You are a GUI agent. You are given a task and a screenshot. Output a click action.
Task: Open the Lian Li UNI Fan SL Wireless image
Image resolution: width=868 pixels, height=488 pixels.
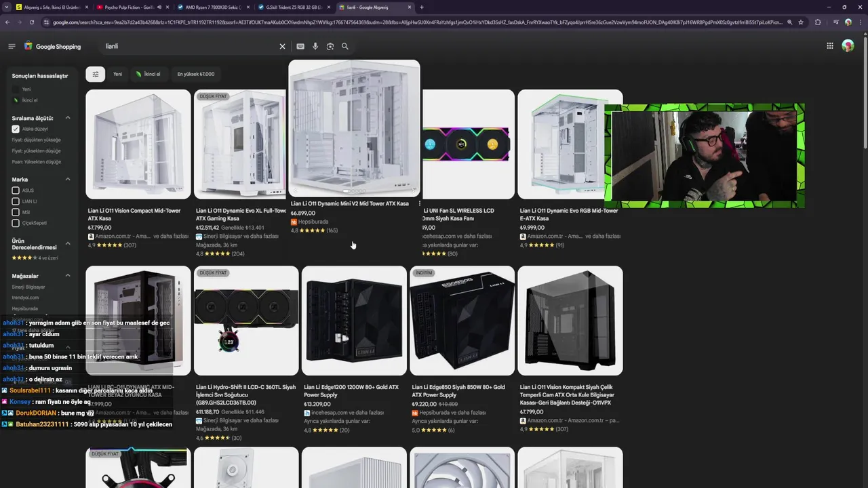pyautogui.click(x=469, y=144)
